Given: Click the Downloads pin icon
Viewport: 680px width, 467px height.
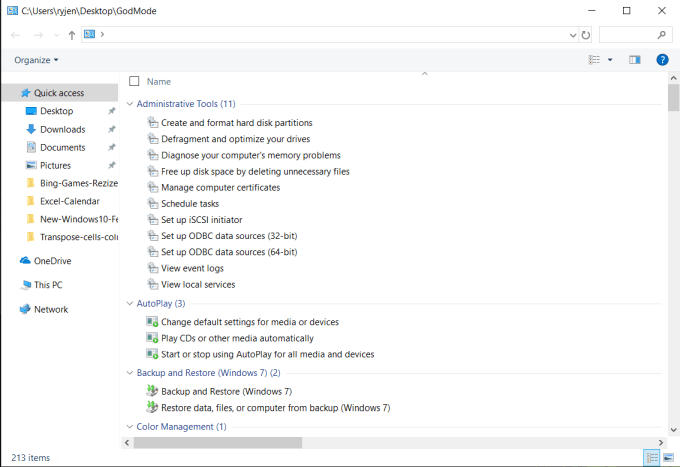Looking at the screenshot, I should (111, 129).
